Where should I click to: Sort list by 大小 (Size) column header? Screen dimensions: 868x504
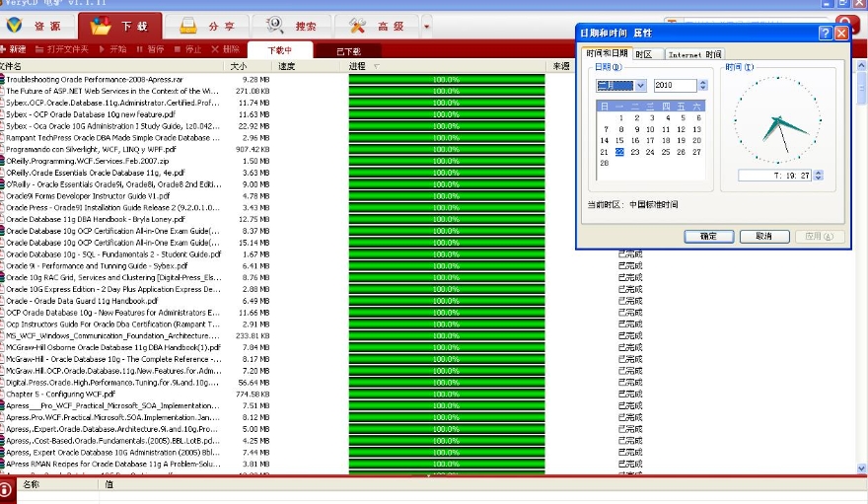tap(250, 66)
